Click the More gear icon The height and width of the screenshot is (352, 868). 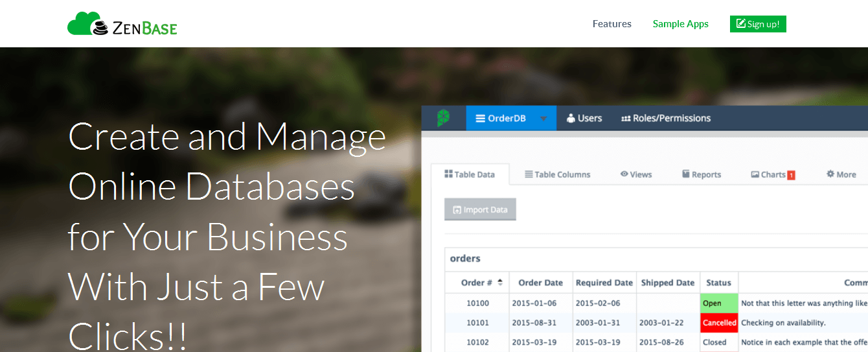pos(830,174)
